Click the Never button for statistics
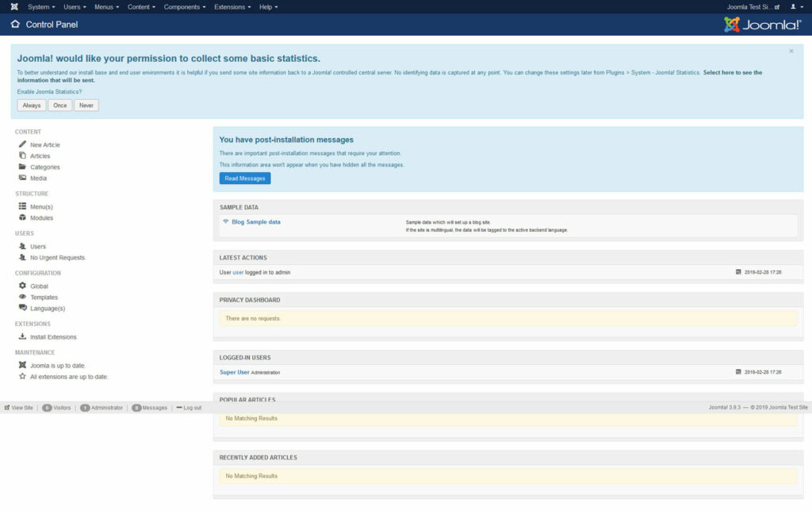 [86, 106]
